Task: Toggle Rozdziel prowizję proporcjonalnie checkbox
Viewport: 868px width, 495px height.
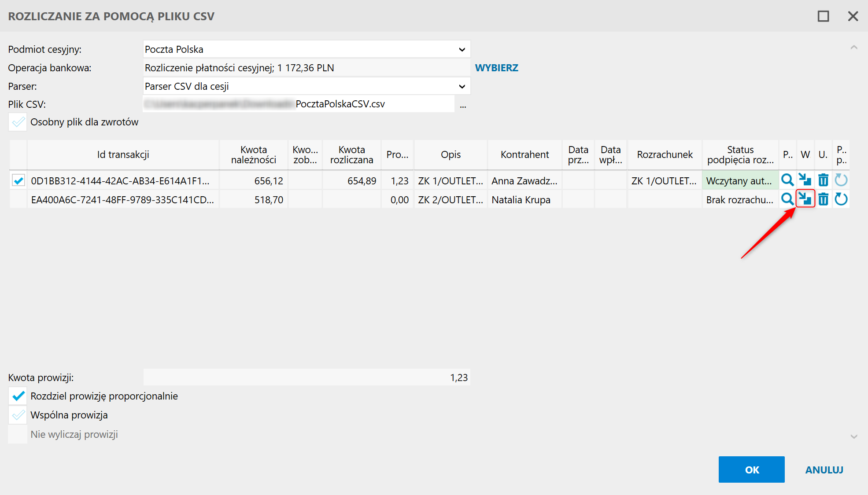Action: [18, 396]
